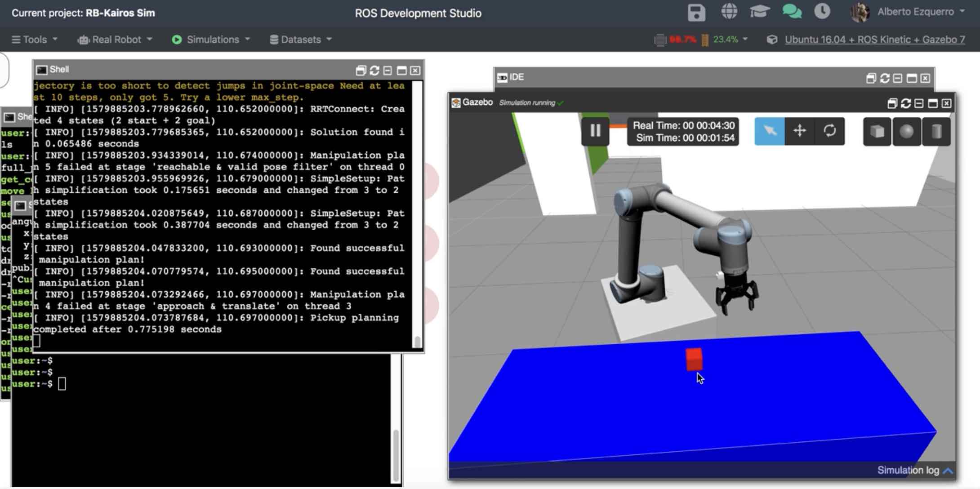The width and height of the screenshot is (980, 489).
Task: Click the user avatar picture
Action: click(860, 12)
